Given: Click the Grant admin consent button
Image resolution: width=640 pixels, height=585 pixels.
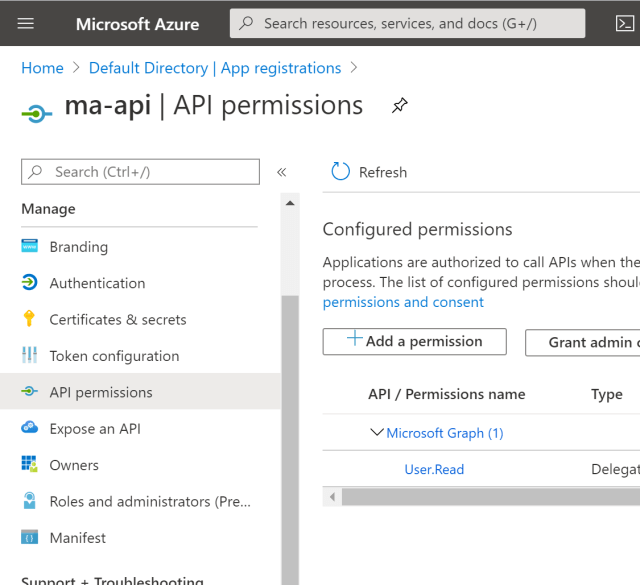Looking at the screenshot, I should coord(583,342).
